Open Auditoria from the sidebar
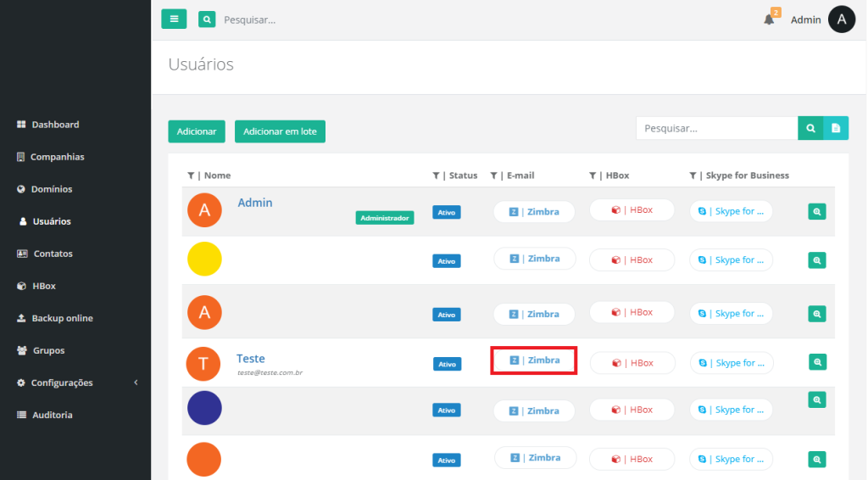Viewport: 868px width, 480px height. coord(53,415)
